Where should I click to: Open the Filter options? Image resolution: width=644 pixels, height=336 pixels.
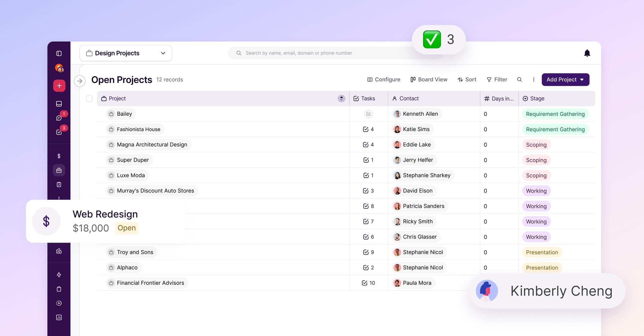497,80
